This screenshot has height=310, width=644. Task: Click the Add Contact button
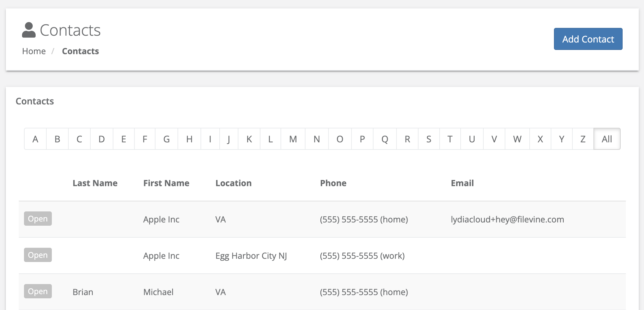point(588,39)
